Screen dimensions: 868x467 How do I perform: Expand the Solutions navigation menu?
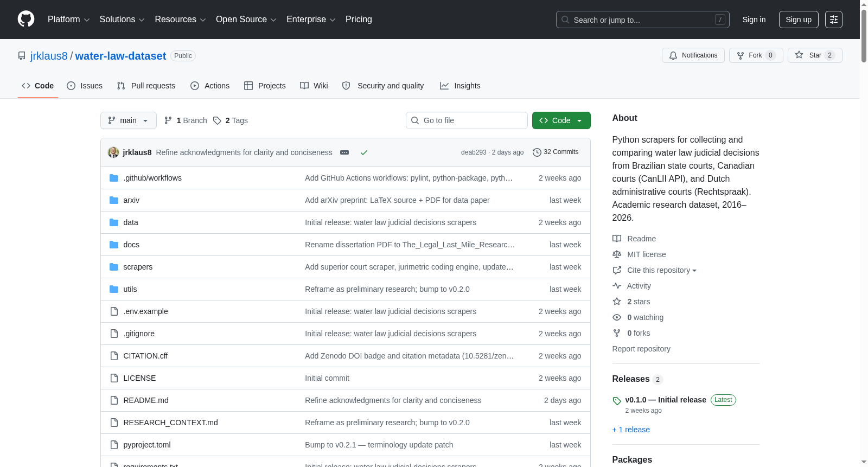coord(122,20)
